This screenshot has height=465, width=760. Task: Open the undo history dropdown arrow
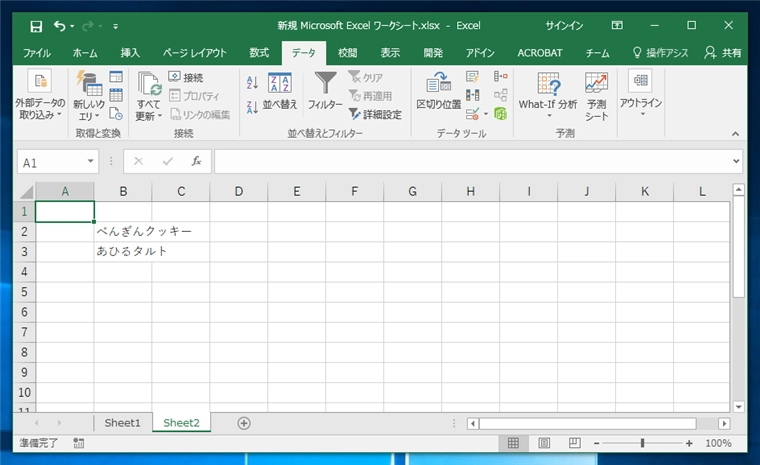pyautogui.click(x=72, y=26)
